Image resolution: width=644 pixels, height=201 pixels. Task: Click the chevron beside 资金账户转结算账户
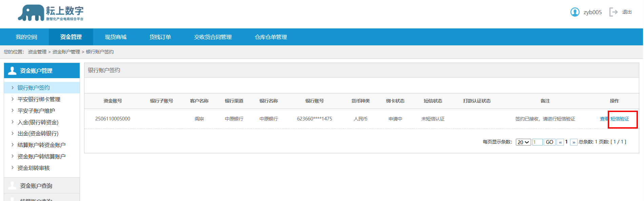[x=13, y=156]
